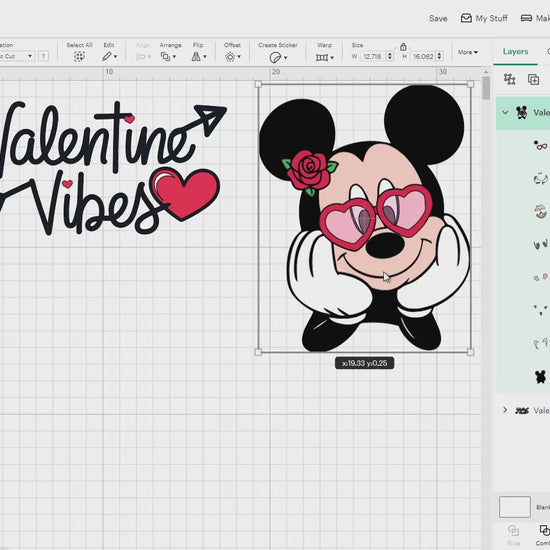Click the bottom-right selection corner handle
The width and height of the screenshot is (550, 550).
pos(471,352)
